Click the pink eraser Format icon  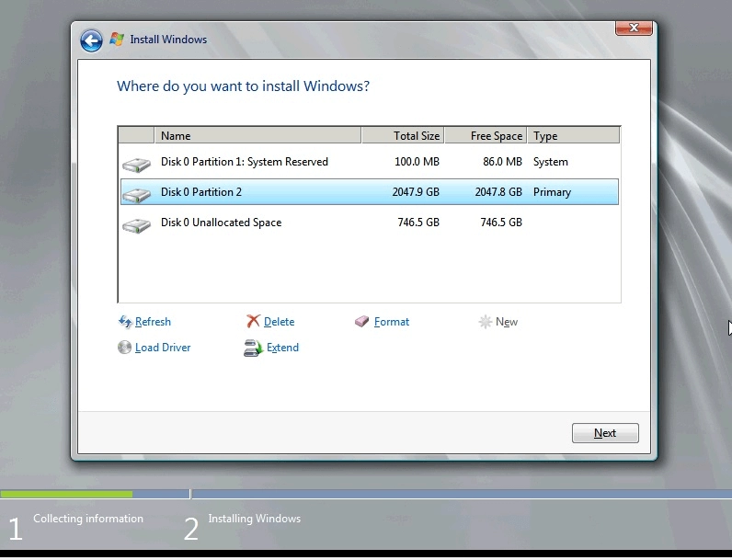361,322
